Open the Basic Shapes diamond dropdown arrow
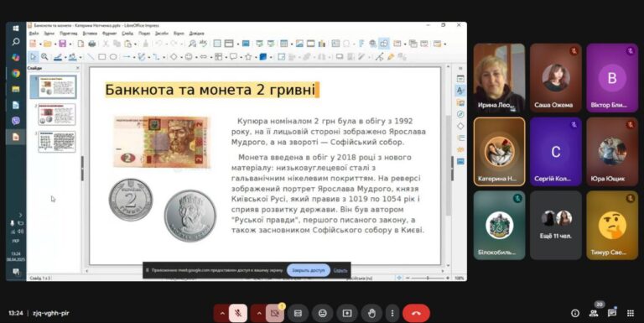Image resolution: width=644 pixels, height=323 pixels. point(181,57)
